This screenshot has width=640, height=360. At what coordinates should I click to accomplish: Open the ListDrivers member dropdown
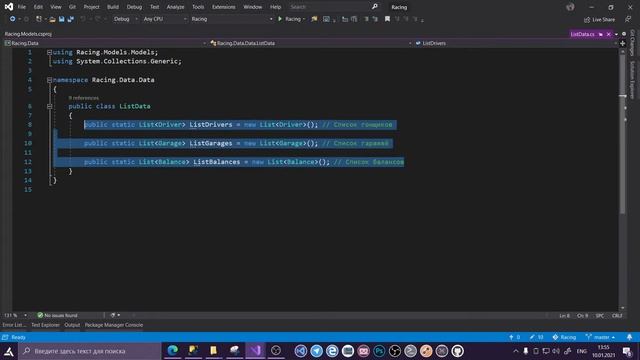pyautogui.click(x=516, y=43)
